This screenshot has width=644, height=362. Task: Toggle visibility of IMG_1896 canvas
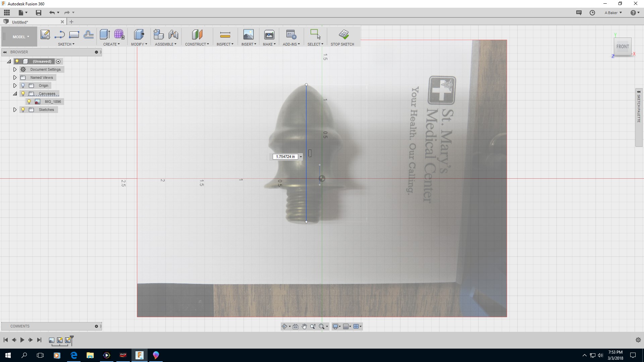(29, 102)
